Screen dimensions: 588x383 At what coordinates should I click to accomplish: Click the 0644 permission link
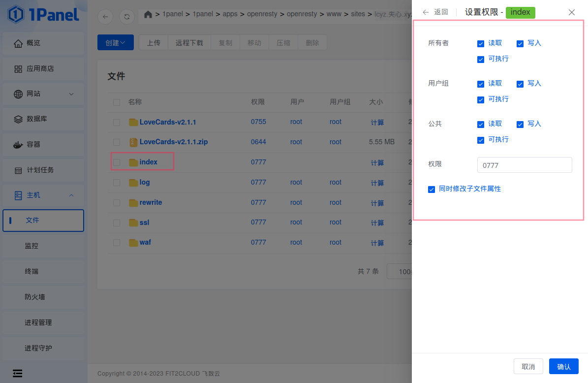coord(258,142)
